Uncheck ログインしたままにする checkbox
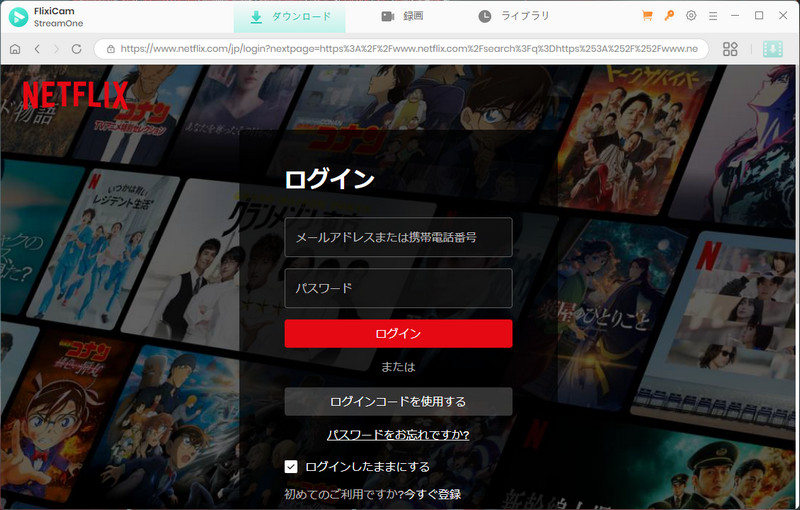The height and width of the screenshot is (510, 800). 291,467
